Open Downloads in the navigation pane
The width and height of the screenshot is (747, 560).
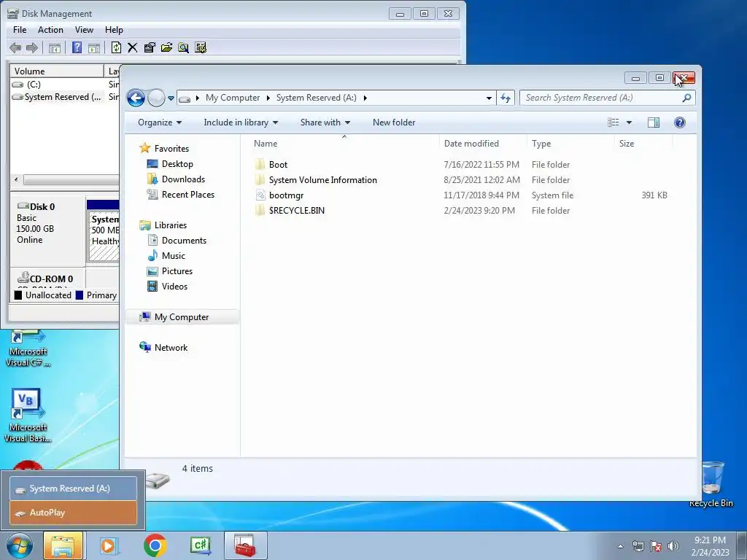(x=177, y=179)
